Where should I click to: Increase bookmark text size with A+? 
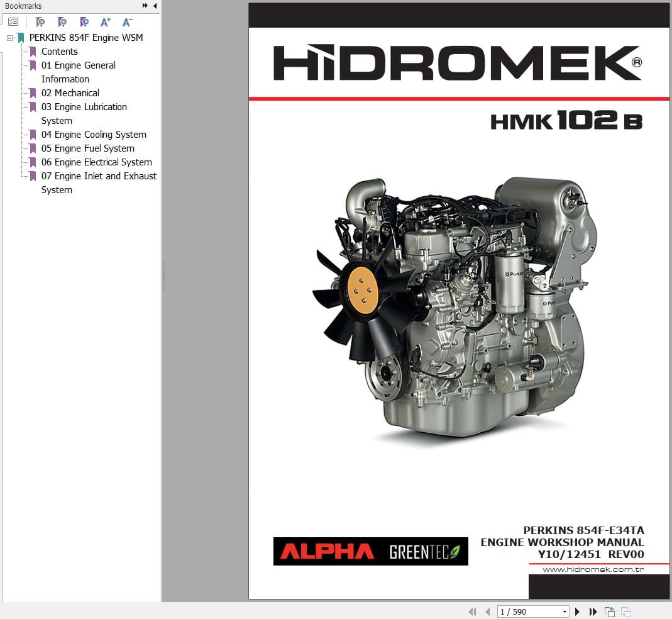tap(106, 21)
